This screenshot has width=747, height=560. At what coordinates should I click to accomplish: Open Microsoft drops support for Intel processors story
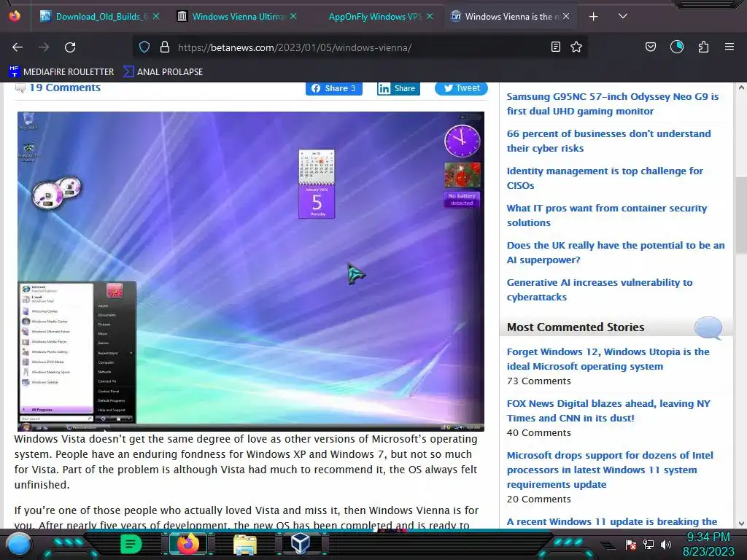point(610,470)
